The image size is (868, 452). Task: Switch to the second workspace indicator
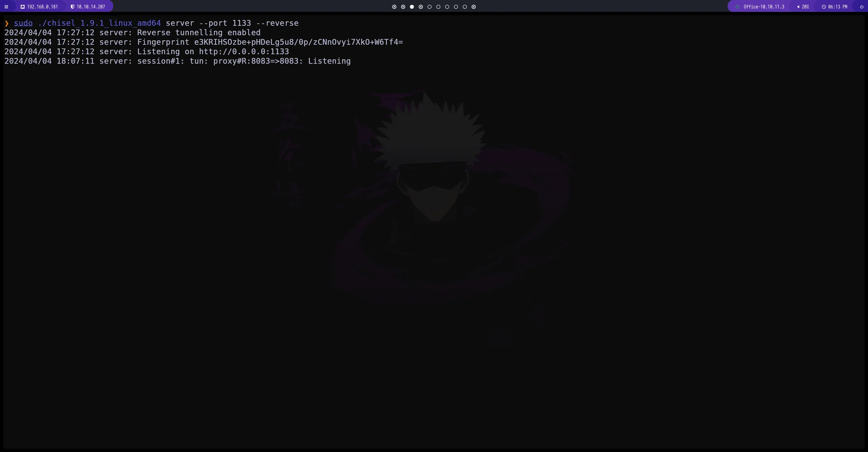(403, 7)
